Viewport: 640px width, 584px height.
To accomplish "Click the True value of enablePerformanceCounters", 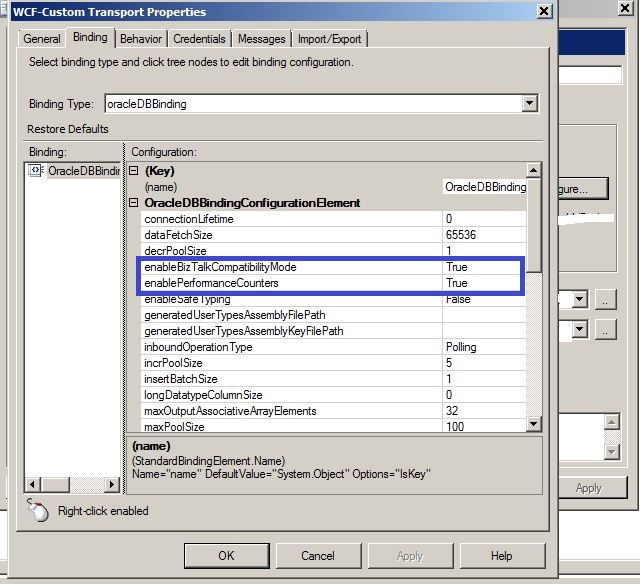I will coord(482,283).
